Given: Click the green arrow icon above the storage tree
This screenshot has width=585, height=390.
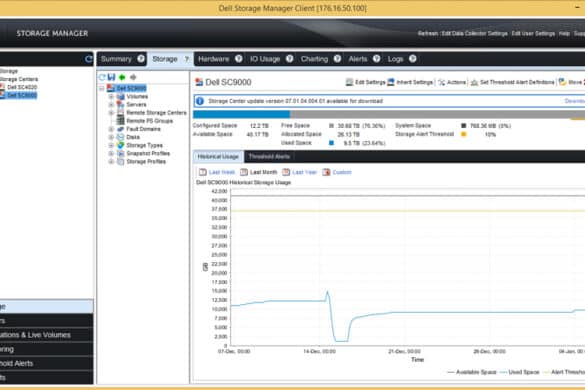Looking at the screenshot, I should 122,77.
